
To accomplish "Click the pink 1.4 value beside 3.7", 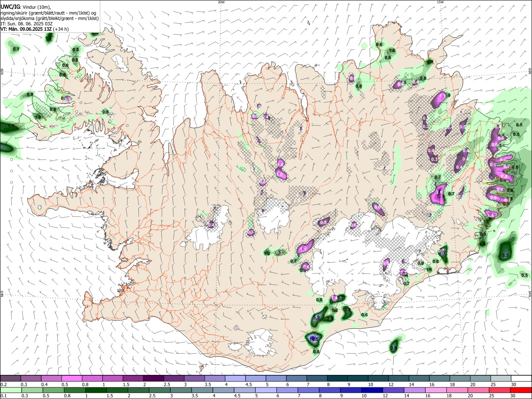I will click(334, 299).
